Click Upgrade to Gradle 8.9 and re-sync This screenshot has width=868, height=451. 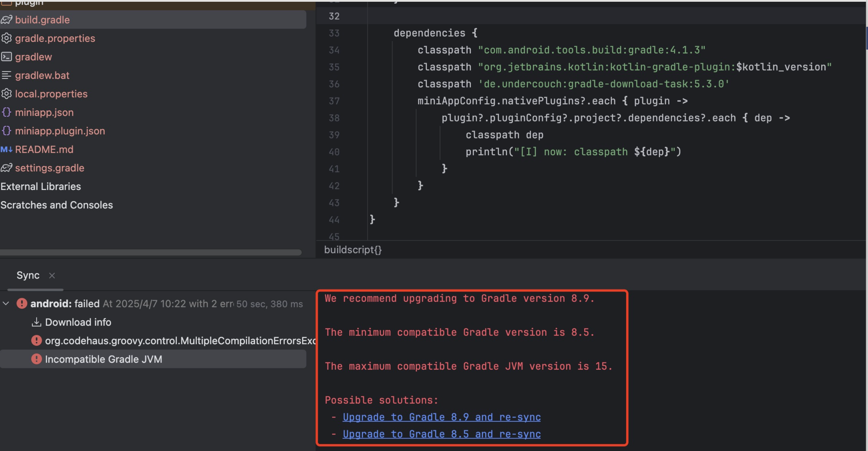coord(441,417)
